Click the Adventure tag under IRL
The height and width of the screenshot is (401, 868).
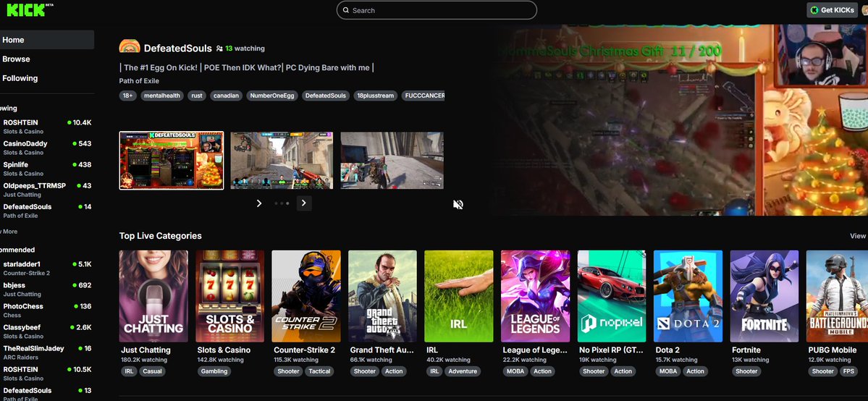pyautogui.click(x=463, y=371)
